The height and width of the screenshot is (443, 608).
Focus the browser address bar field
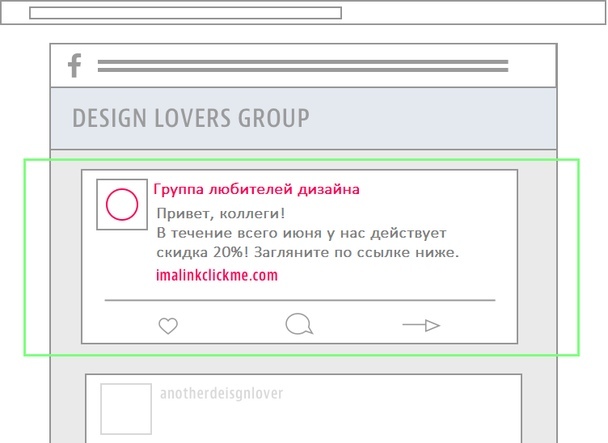click(x=185, y=13)
